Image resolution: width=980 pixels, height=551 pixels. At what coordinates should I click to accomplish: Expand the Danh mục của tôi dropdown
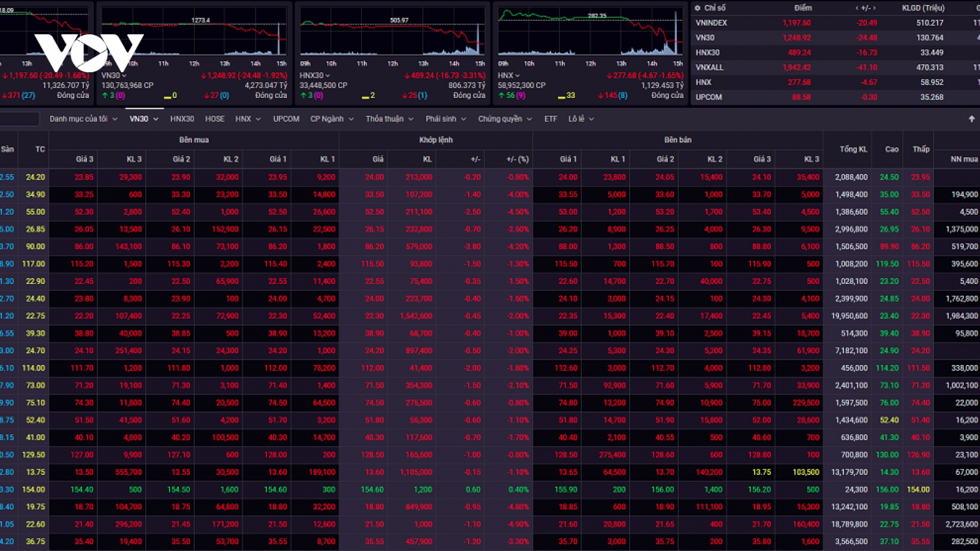click(x=83, y=119)
